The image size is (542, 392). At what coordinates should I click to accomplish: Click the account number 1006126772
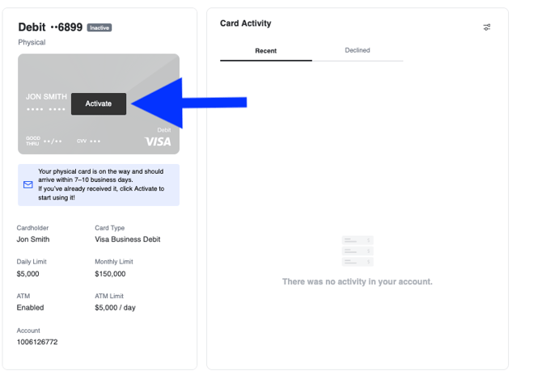coord(37,342)
